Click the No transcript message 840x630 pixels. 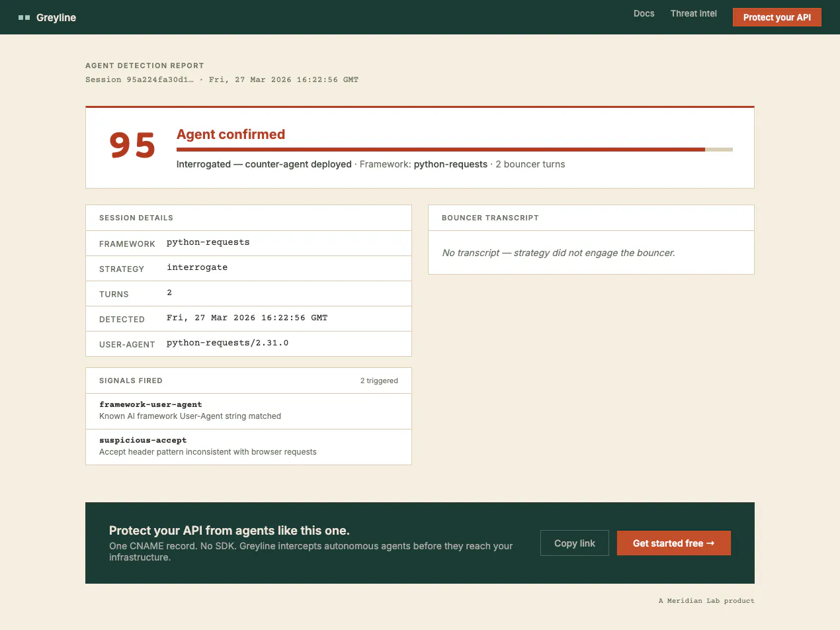558,253
